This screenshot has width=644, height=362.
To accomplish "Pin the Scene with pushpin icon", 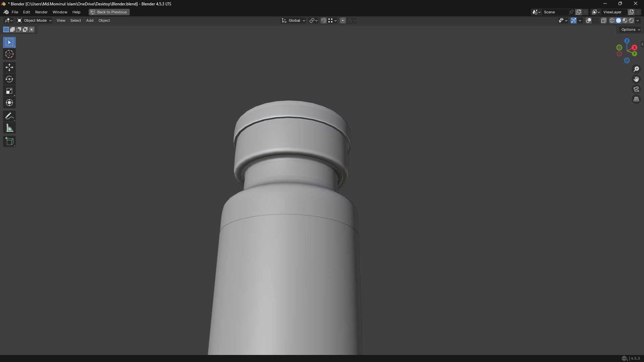I will pyautogui.click(x=571, y=12).
